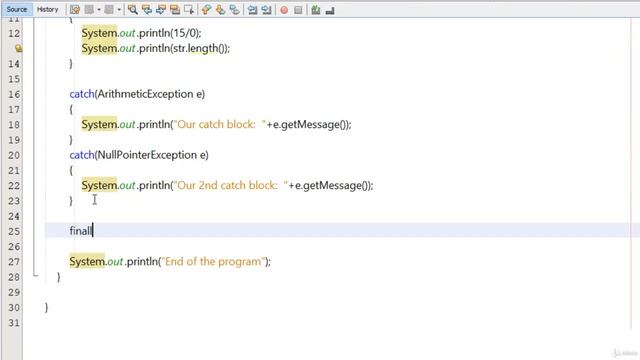The image size is (640, 360).
Task: Jump to Previous Bookmark icon
Action: 206,10
